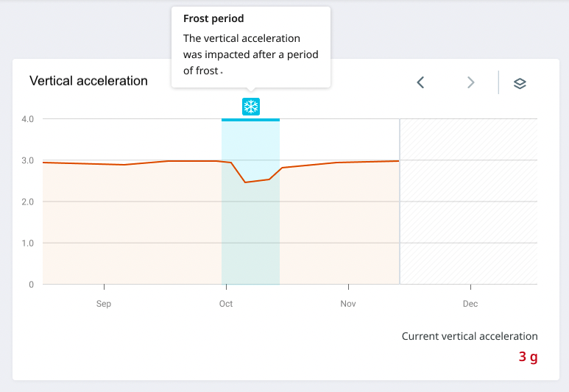Click the frost tooltip description text
This screenshot has height=392, width=569.
click(x=241, y=54)
